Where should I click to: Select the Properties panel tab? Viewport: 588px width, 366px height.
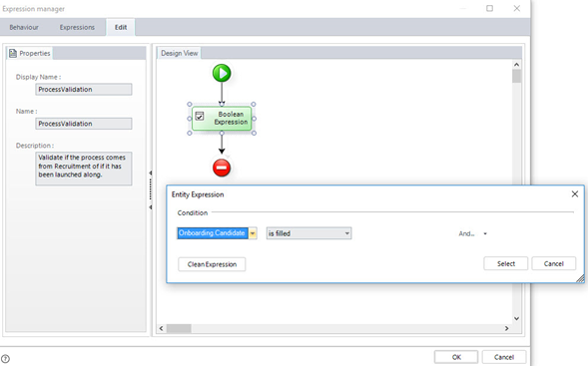point(30,53)
